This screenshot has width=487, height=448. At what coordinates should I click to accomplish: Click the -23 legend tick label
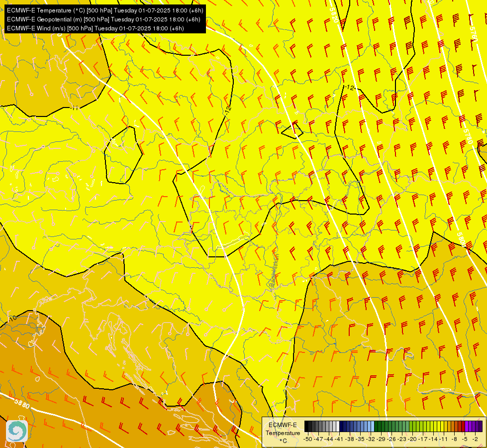(x=402, y=440)
